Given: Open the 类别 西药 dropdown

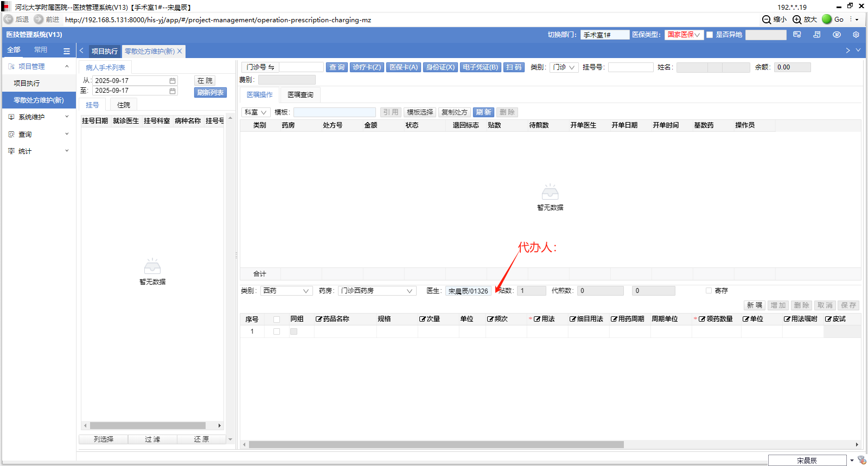Looking at the screenshot, I should pyautogui.click(x=286, y=291).
